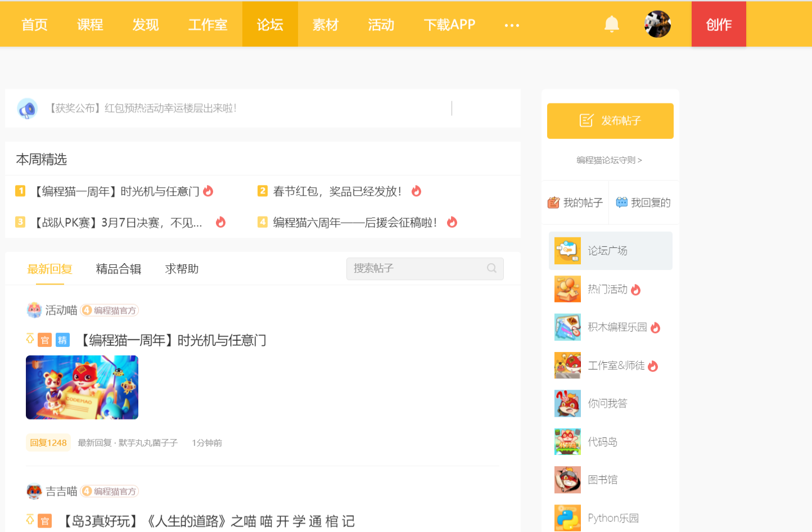This screenshot has height=532, width=812.
Task: Switch to the 最新回复 tab
Action: tap(50, 269)
